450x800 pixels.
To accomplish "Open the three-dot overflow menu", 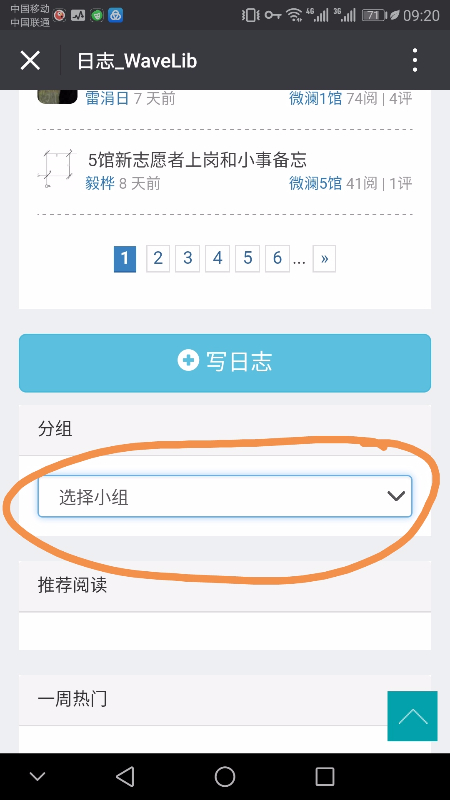I will pos(415,61).
